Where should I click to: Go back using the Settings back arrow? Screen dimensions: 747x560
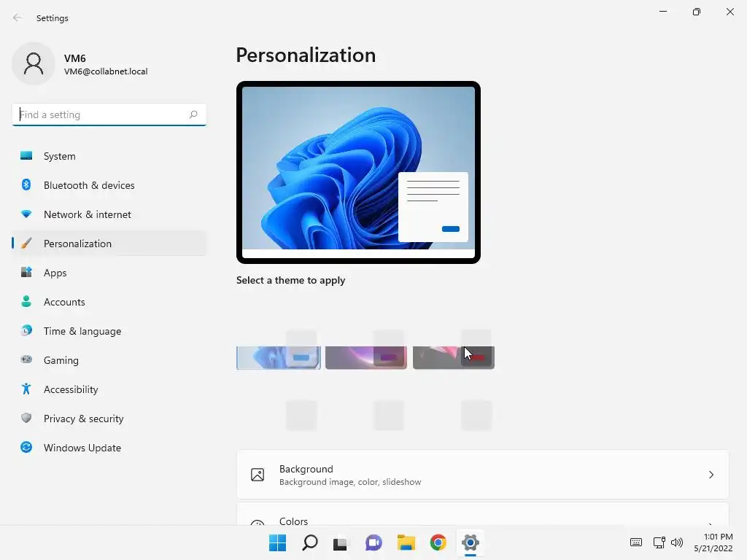coord(18,17)
